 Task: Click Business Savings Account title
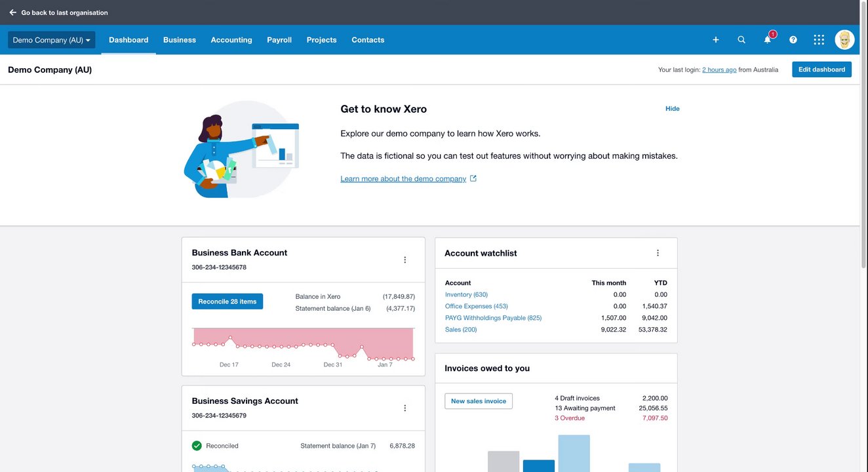245,401
